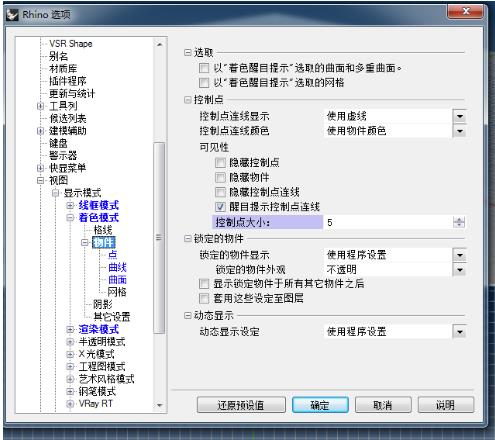The image size is (495, 440).
Task: Select 格线 under 着色模式
Action: (103, 230)
